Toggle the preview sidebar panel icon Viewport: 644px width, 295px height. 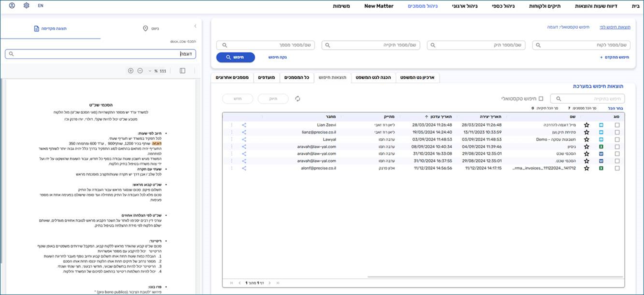(183, 71)
